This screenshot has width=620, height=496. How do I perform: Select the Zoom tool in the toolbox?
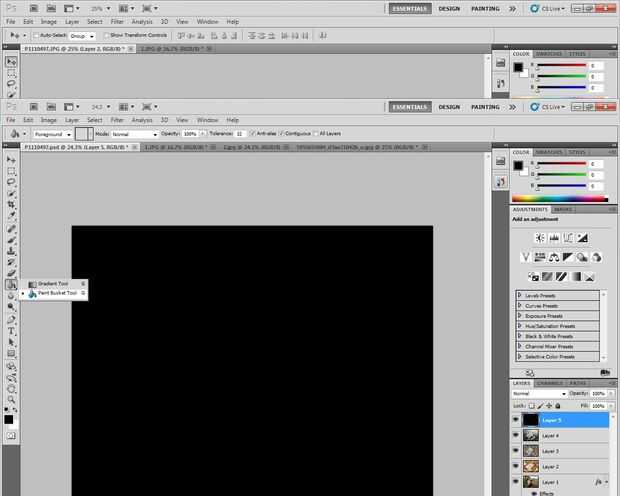point(11,399)
